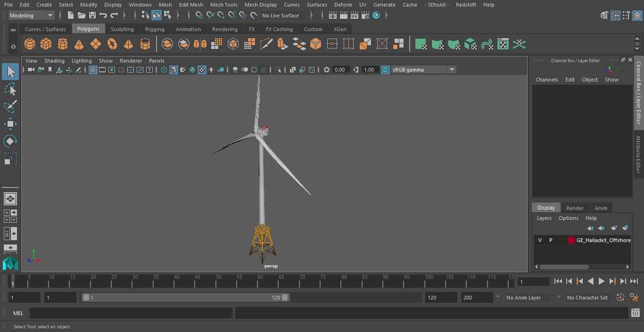The image size is (644, 332).
Task: Create a polygon pipe from the shelf
Action: pyautogui.click(x=145, y=44)
